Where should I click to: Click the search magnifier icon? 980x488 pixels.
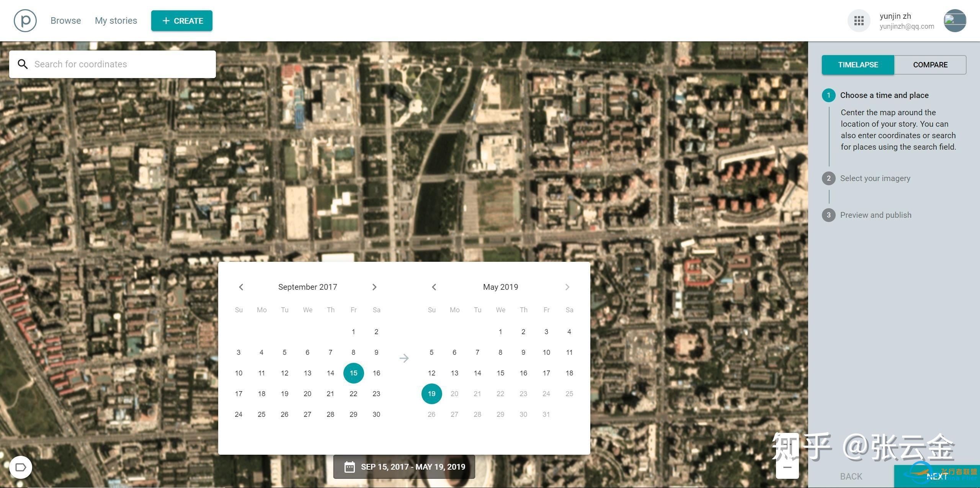(23, 64)
